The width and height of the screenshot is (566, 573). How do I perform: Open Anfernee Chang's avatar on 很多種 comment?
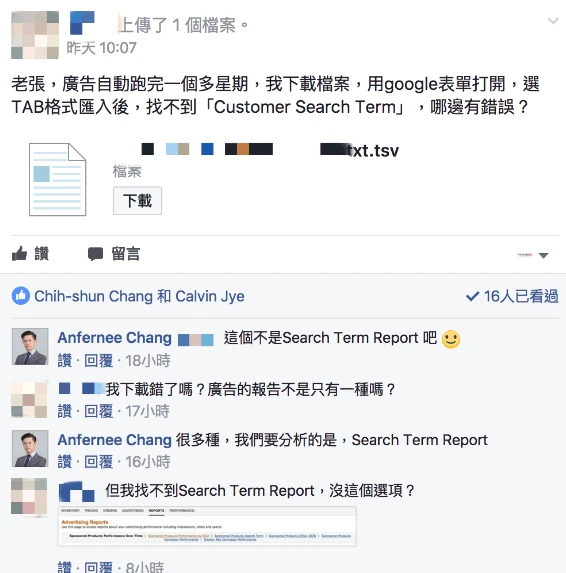[x=30, y=448]
